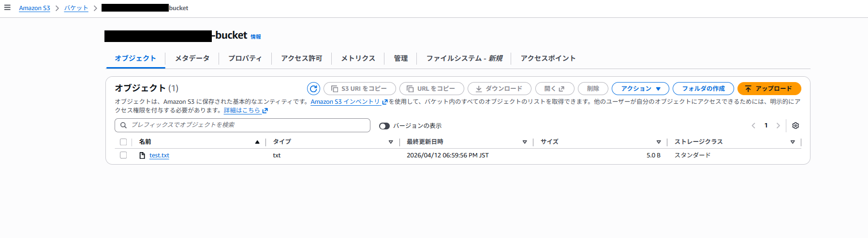Sort by タイプ column arrow

click(x=391, y=142)
